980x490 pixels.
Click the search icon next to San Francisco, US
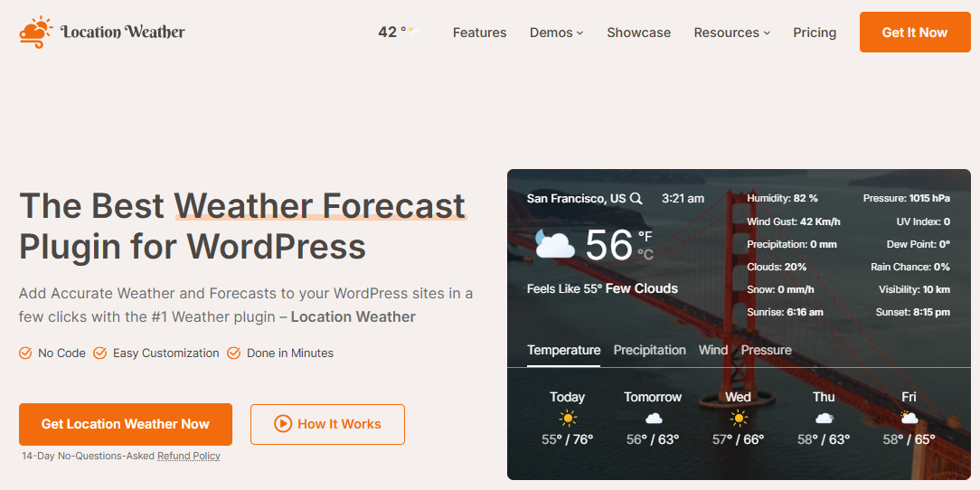[x=636, y=199]
